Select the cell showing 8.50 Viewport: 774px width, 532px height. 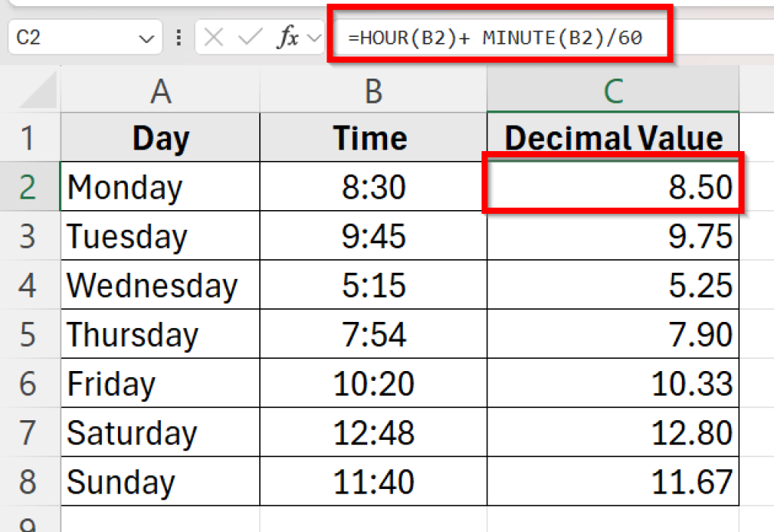(x=612, y=187)
